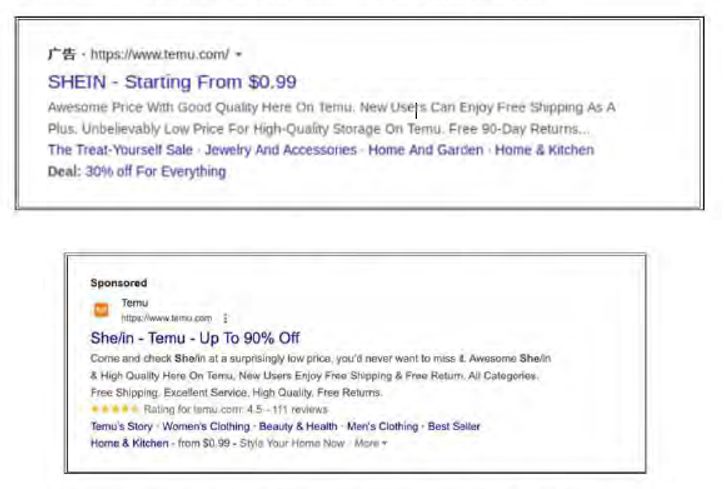Expand the dropdown arrow after www.temu.com/
The height and width of the screenshot is (489, 725).
click(x=239, y=54)
